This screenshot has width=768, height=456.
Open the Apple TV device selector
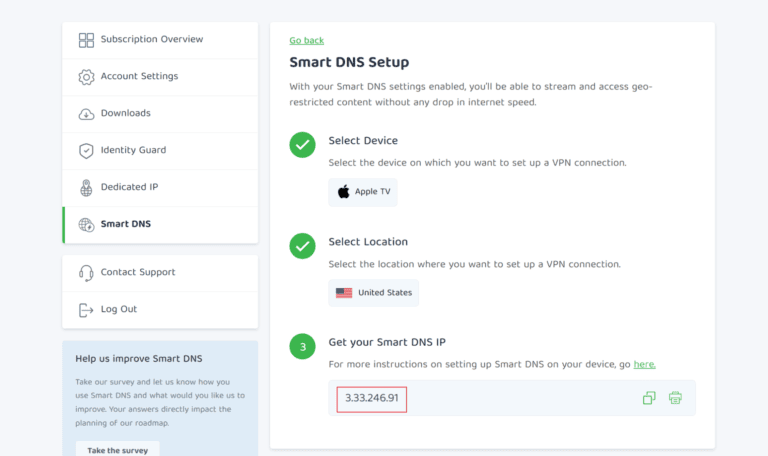click(363, 192)
